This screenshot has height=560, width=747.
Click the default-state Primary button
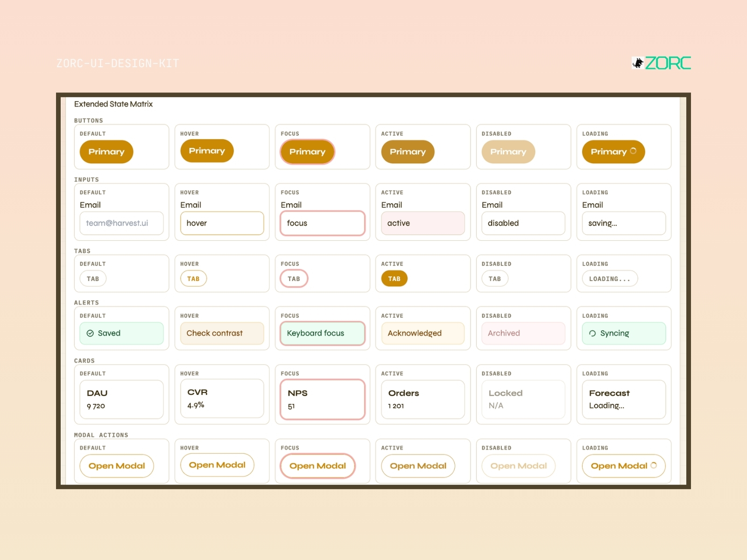(x=106, y=152)
